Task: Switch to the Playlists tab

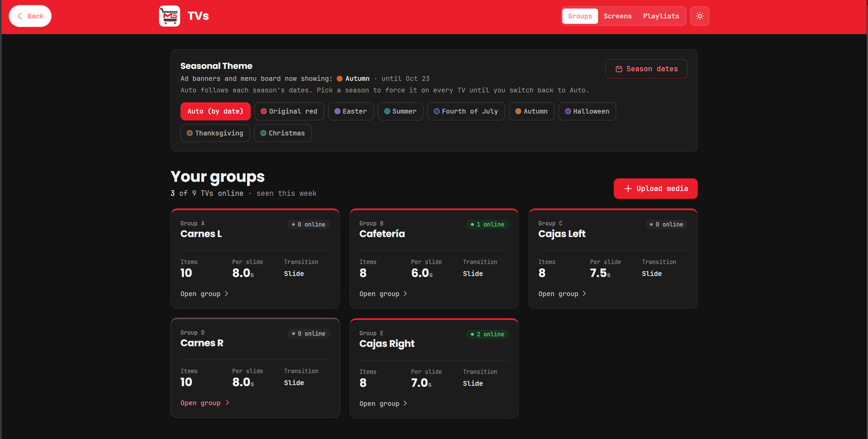Action: (x=661, y=16)
